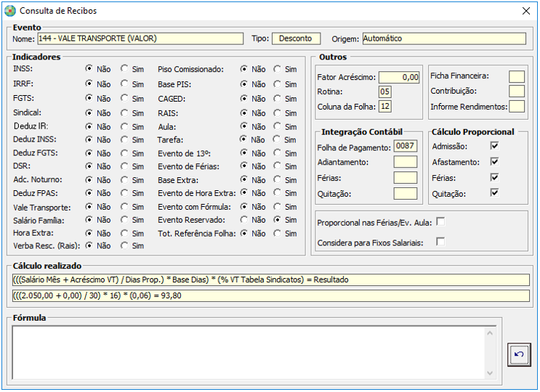Select Sim for Adc. Noturno

[124, 179]
